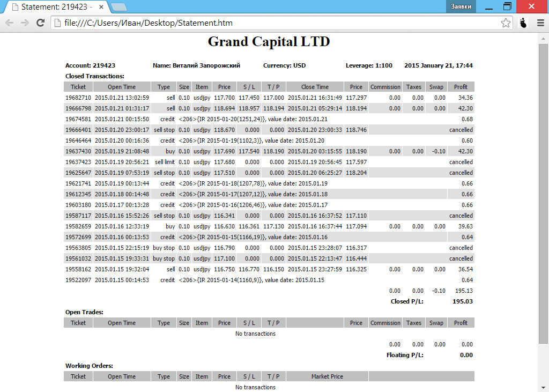Screen dimensions: 549x392
Task: Click the Leverage: 1:100 label
Action: 369,65
